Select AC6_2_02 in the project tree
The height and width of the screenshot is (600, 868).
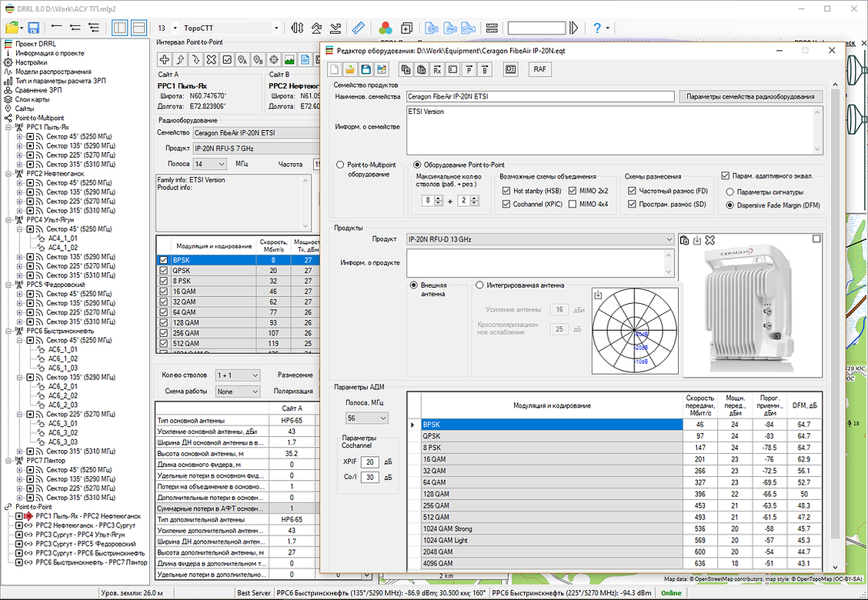(63, 395)
